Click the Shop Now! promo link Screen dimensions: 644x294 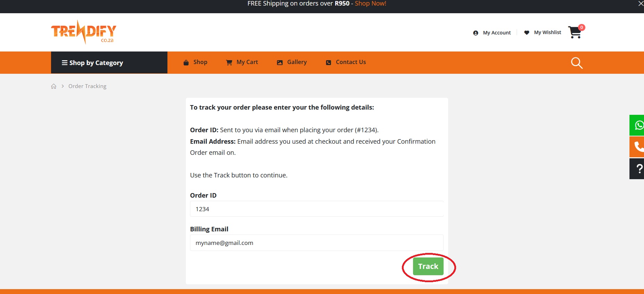coord(370,3)
